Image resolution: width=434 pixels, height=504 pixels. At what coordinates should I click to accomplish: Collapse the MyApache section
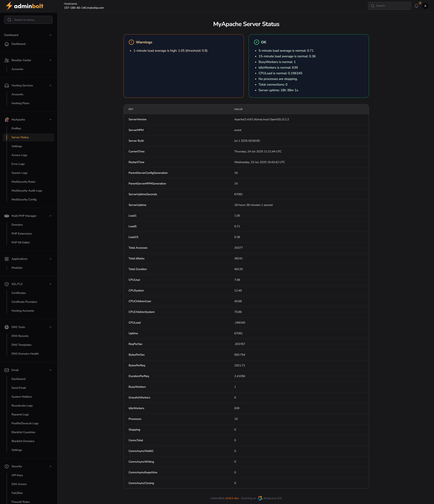coord(50,119)
